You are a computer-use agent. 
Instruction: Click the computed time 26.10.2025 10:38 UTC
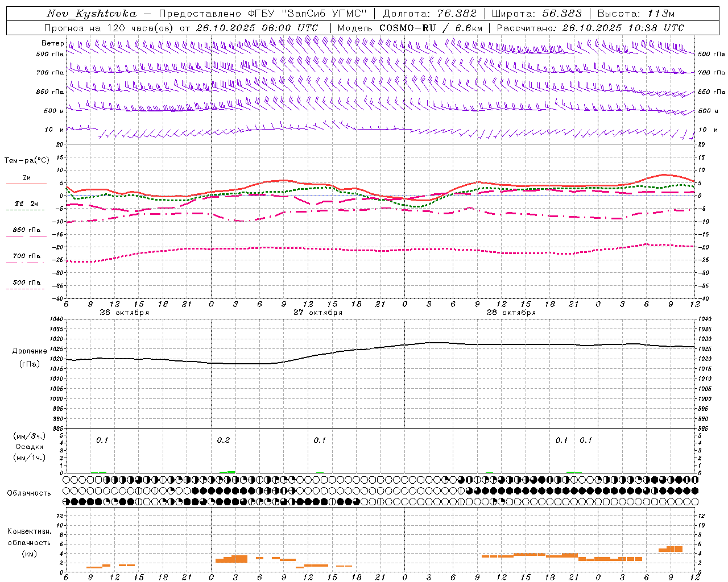coord(623,28)
